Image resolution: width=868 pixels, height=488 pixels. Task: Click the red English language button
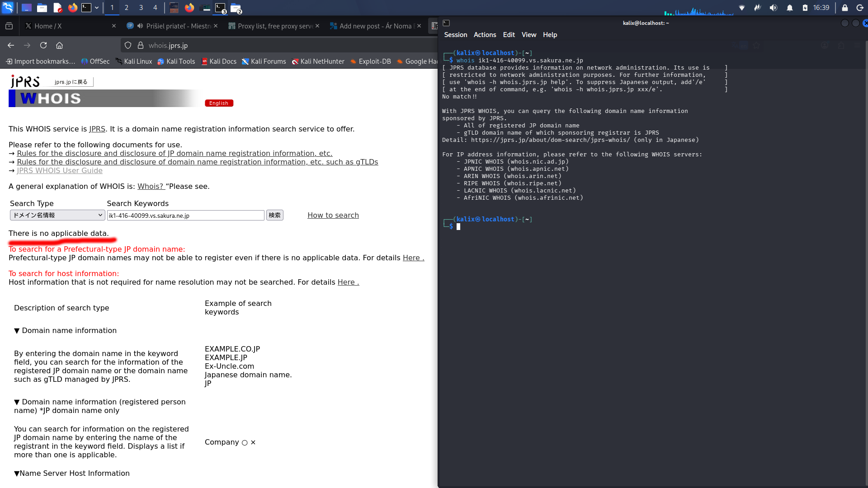click(x=219, y=103)
